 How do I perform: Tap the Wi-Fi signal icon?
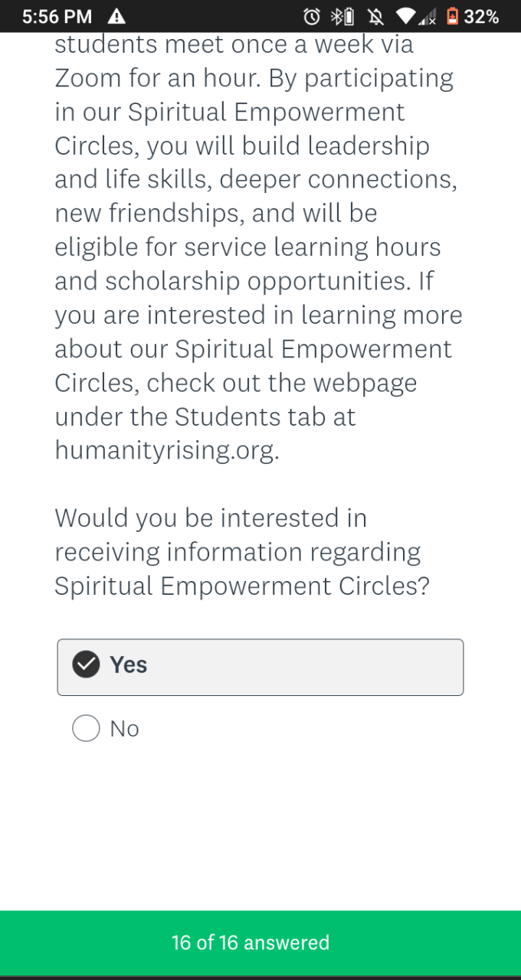[405, 16]
